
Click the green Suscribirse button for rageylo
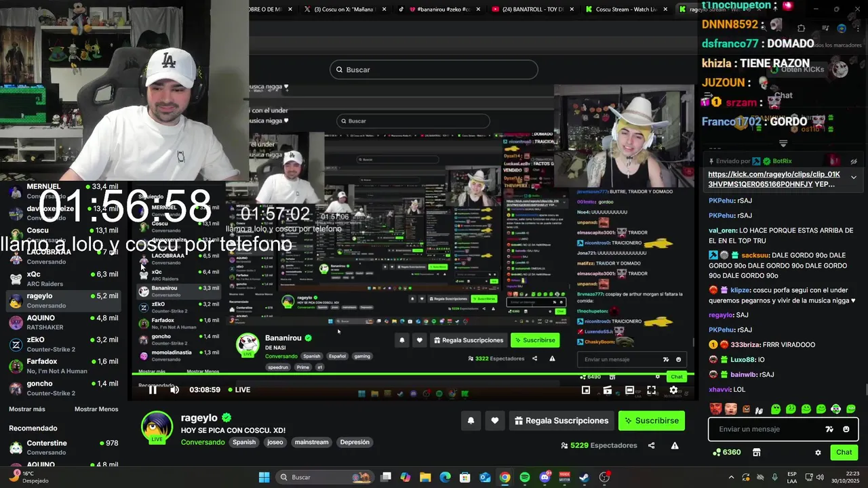651,421
